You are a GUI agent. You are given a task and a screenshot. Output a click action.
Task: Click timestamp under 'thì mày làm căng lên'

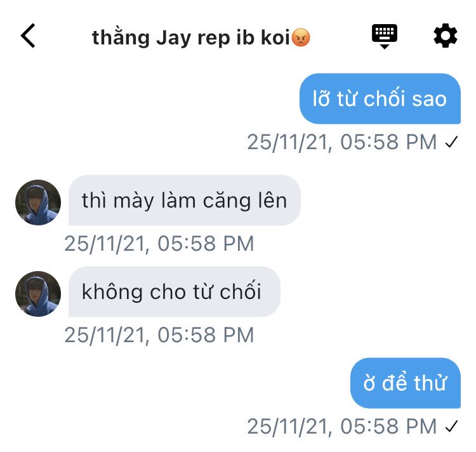[159, 243]
